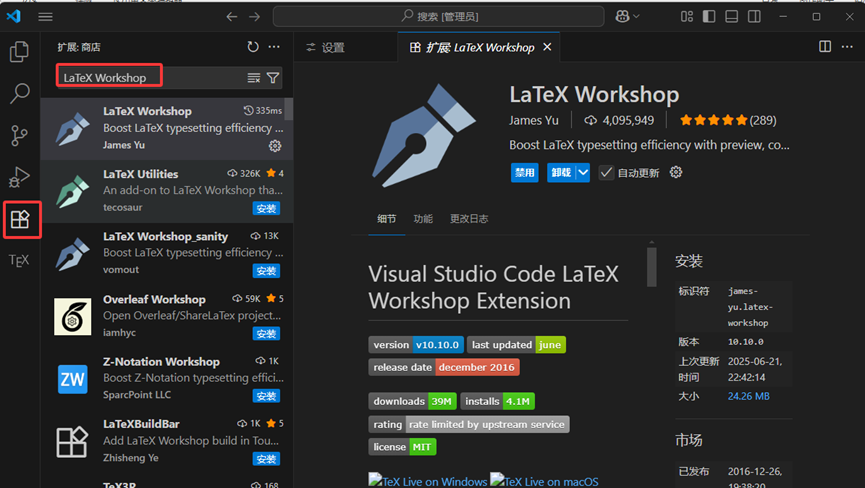
Task: Click the license MIT badge
Action: tap(402, 447)
